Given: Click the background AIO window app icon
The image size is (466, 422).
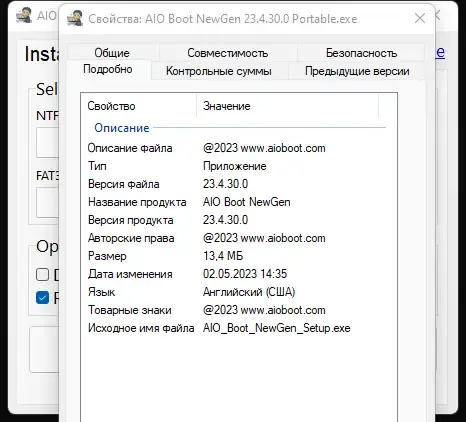Looking at the screenshot, I should tap(24, 15).
